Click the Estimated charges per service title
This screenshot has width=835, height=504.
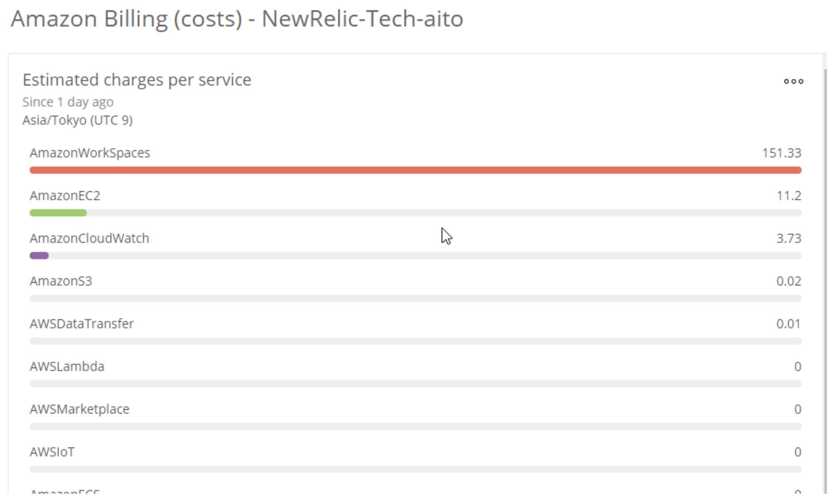(137, 80)
